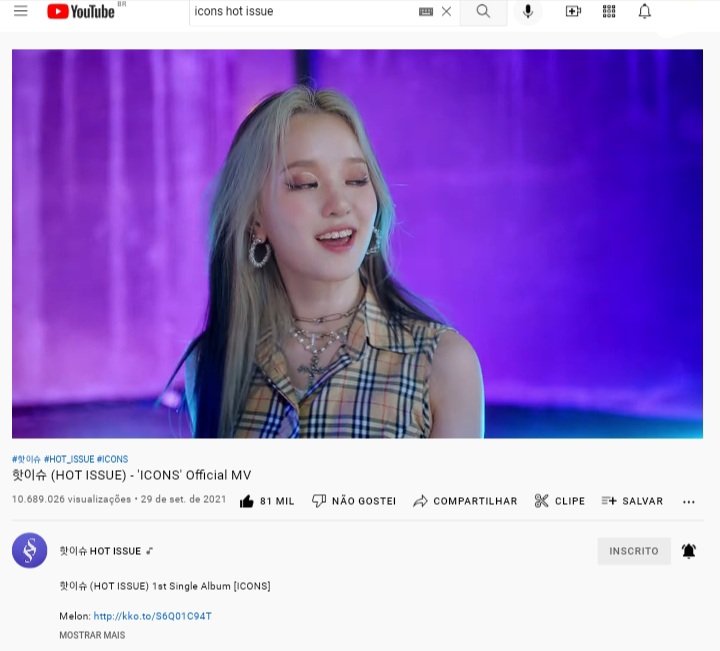Open the HOT ISSUE channel avatar
Screen dimensions: 720x651
coord(29,550)
